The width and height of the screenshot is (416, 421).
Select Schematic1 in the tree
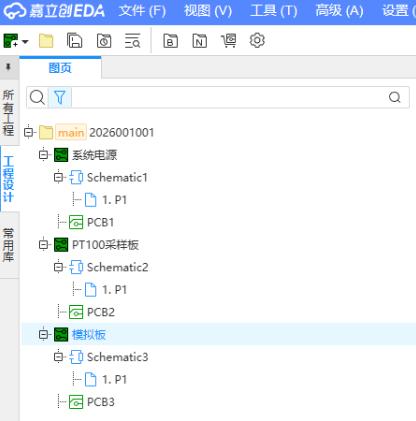coord(117,177)
